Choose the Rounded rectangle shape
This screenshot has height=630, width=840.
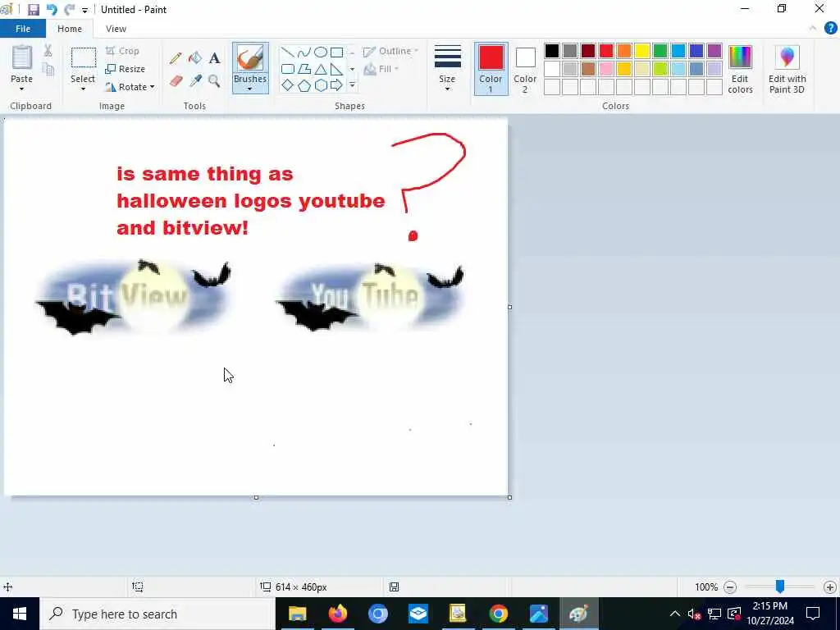288,69
